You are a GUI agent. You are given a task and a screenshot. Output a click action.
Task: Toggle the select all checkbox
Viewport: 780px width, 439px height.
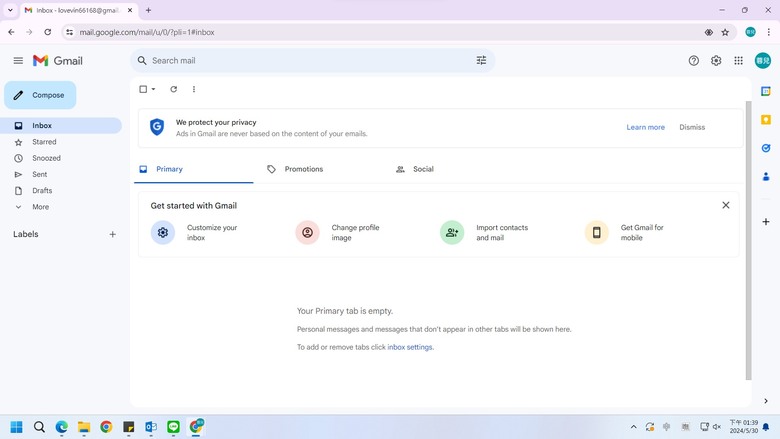coord(143,89)
